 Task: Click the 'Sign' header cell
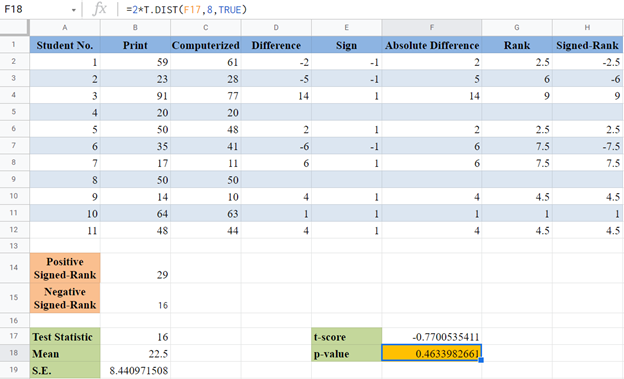[347, 45]
